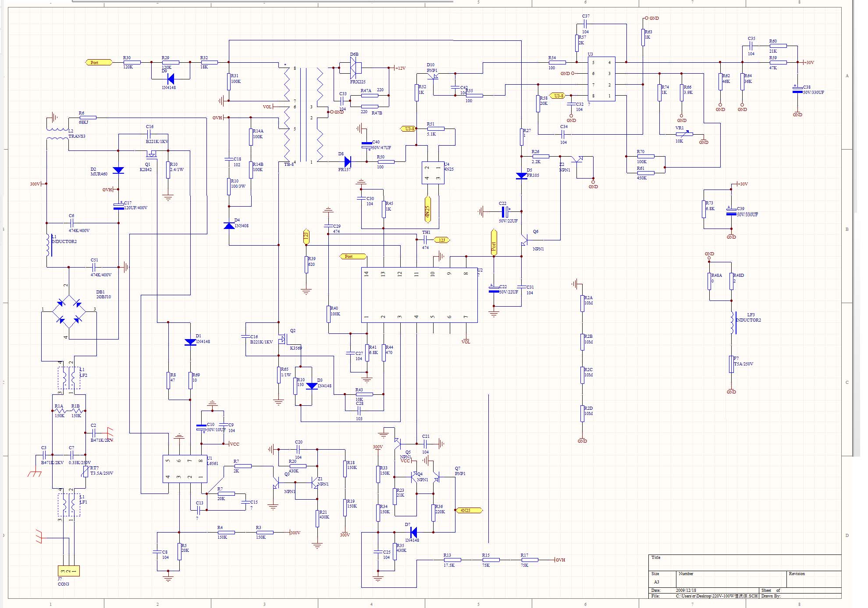Image resolution: width=868 pixels, height=608 pixels.
Task: Click the A3 size field in title block
Action: 657,582
